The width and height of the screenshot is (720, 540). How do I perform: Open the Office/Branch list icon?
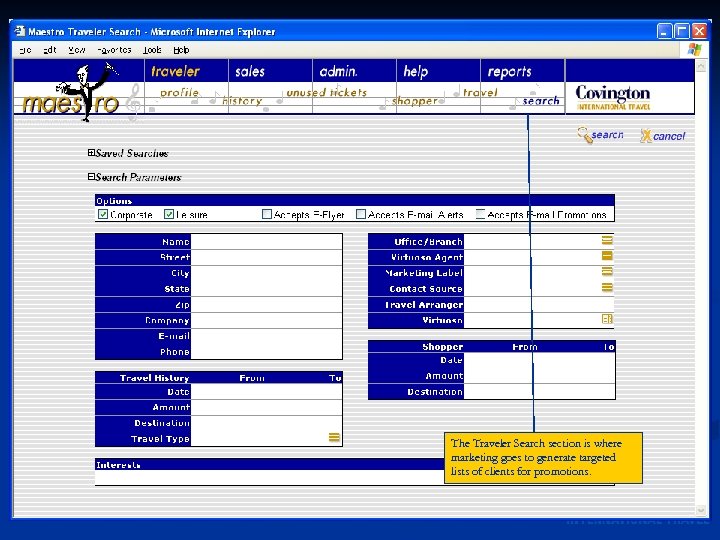(607, 240)
